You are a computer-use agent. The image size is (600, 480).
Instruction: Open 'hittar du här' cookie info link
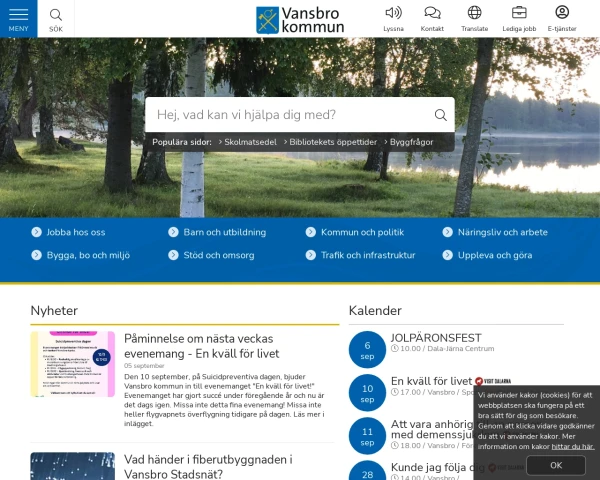[573, 446]
